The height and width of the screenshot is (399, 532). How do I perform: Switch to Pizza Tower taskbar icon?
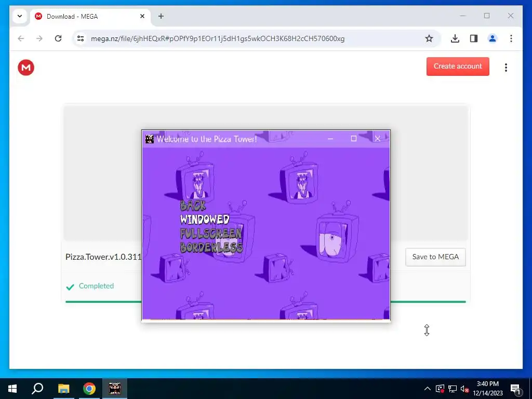pyautogui.click(x=115, y=389)
